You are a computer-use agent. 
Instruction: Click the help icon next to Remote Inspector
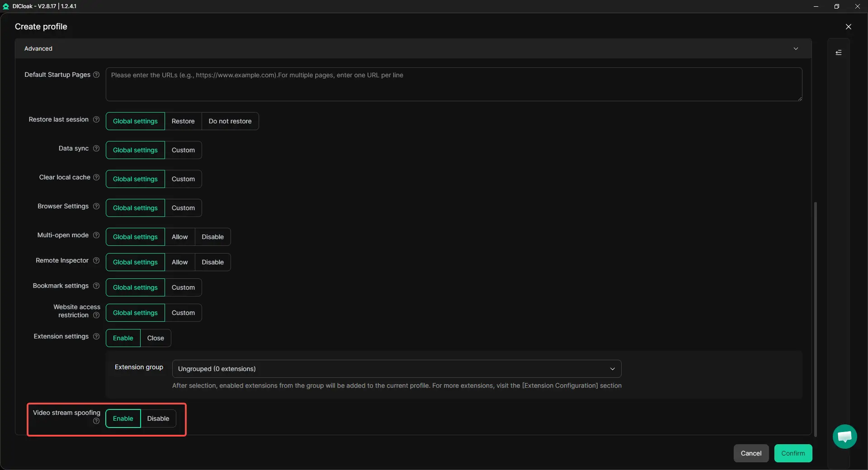click(x=96, y=261)
